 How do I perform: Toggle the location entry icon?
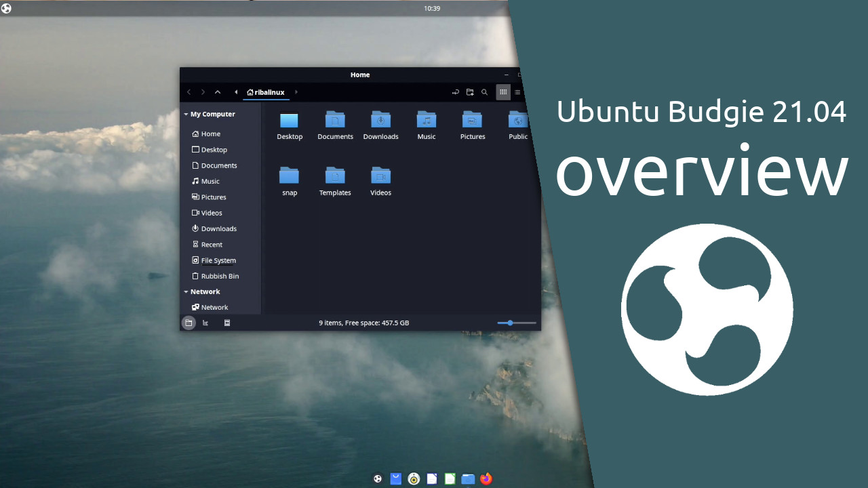tap(455, 92)
